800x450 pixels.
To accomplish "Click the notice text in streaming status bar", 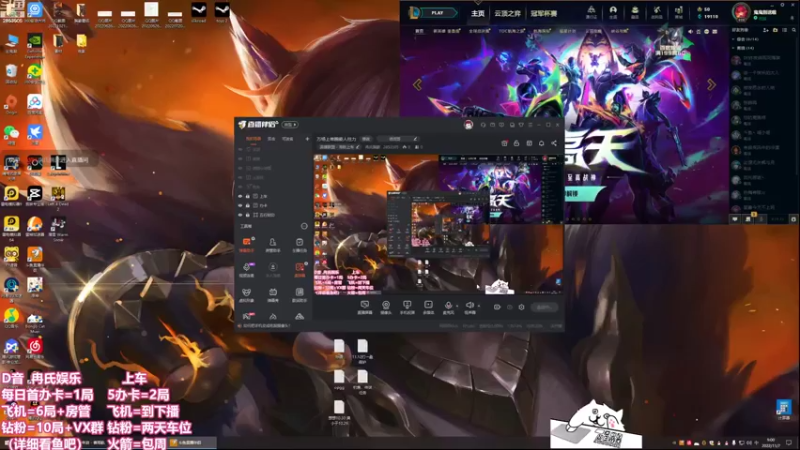I will pyautogui.click(x=266, y=326).
